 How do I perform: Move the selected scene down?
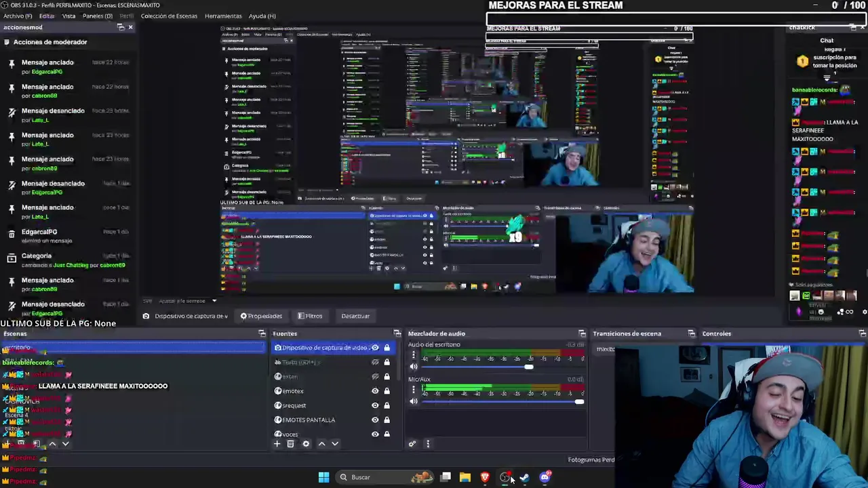65,444
